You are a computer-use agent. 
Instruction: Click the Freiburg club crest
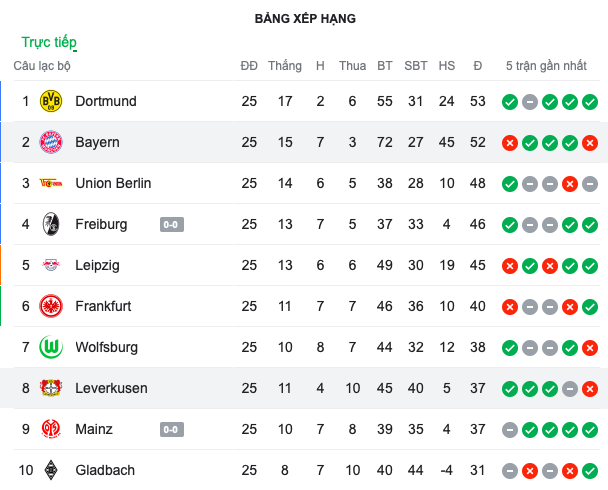tap(50, 224)
